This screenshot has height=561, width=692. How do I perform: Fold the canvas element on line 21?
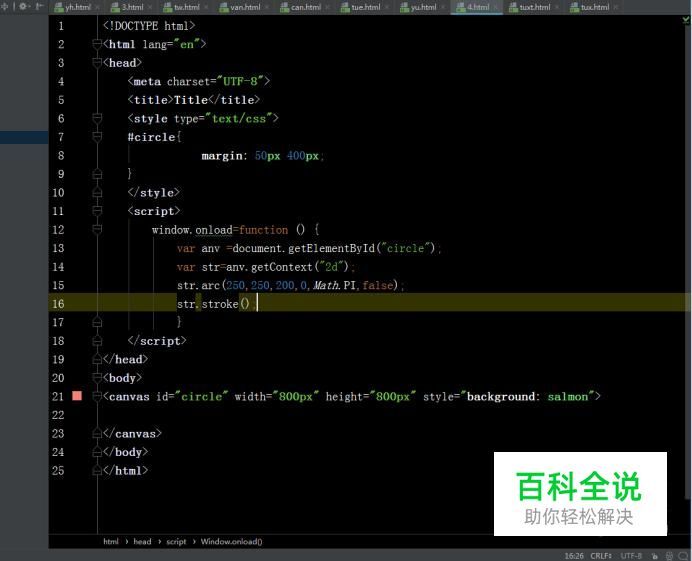click(x=97, y=396)
